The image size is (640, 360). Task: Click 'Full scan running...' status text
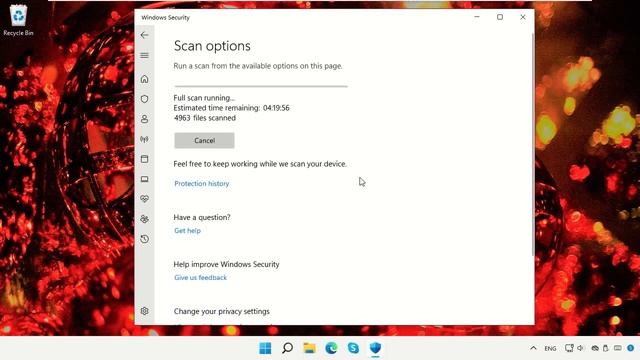pos(204,98)
